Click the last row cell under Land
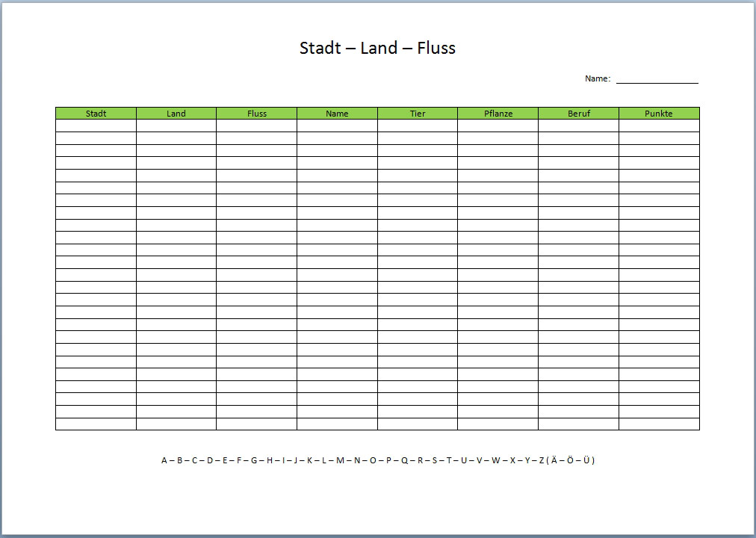Viewport: 756px width, 538px height. (x=176, y=424)
